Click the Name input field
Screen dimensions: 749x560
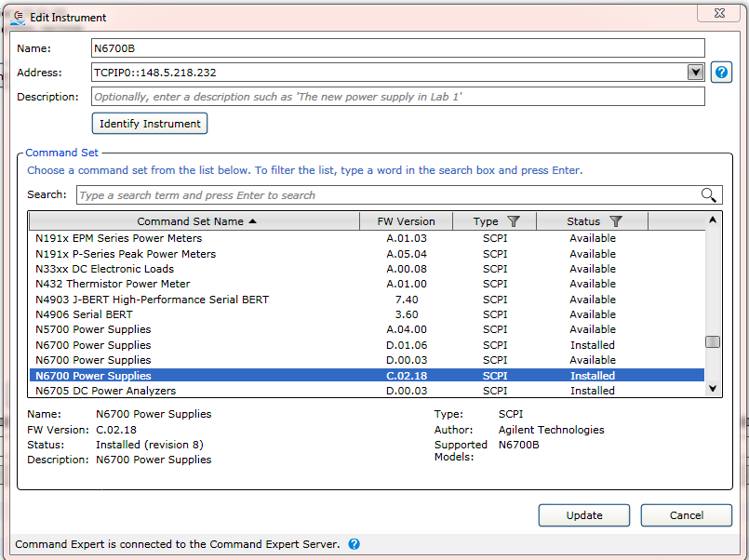click(x=398, y=48)
